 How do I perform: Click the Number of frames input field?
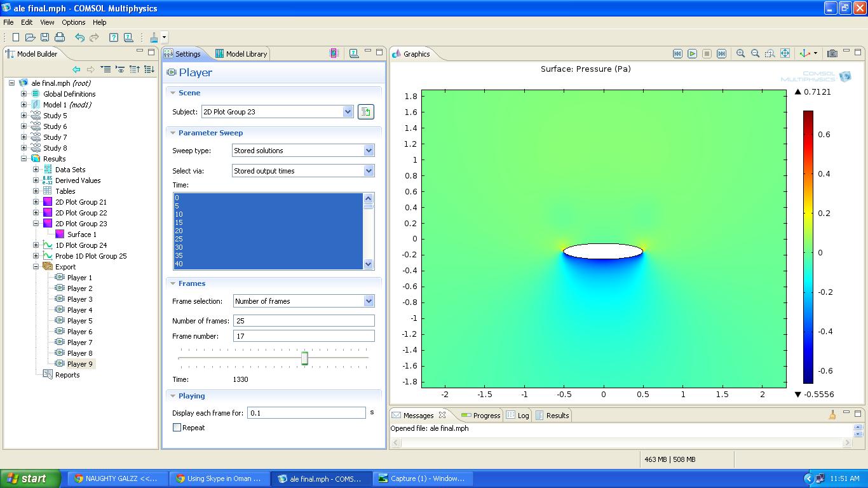tap(304, 321)
